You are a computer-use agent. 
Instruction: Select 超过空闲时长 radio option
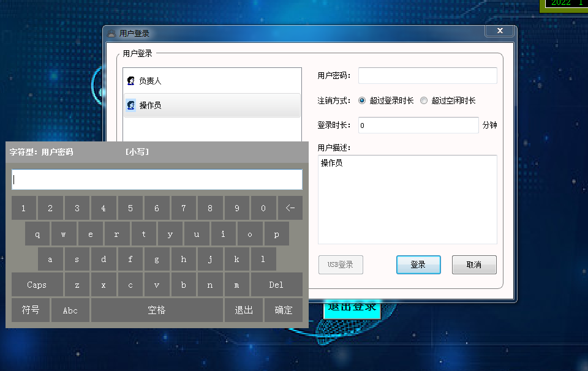(424, 100)
